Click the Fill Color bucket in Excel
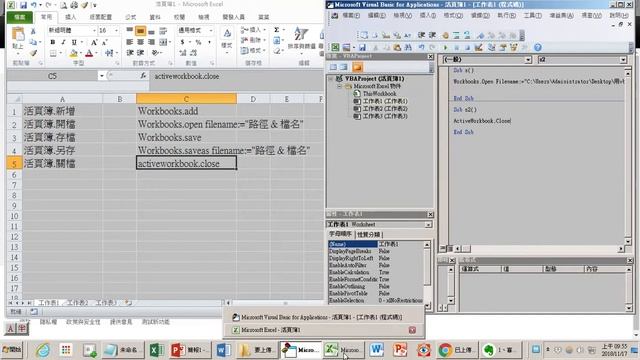The width and height of the screenshot is (640, 360). coord(73,53)
